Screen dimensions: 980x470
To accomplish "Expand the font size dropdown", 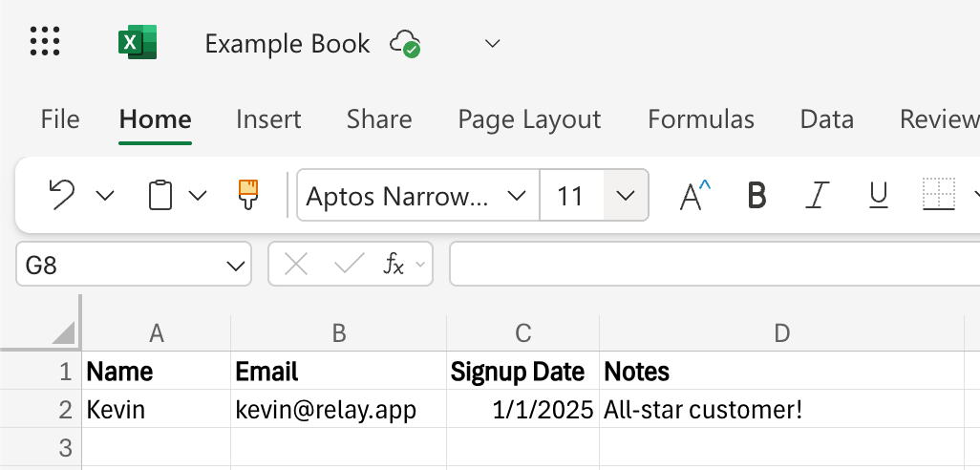I will tap(626, 196).
